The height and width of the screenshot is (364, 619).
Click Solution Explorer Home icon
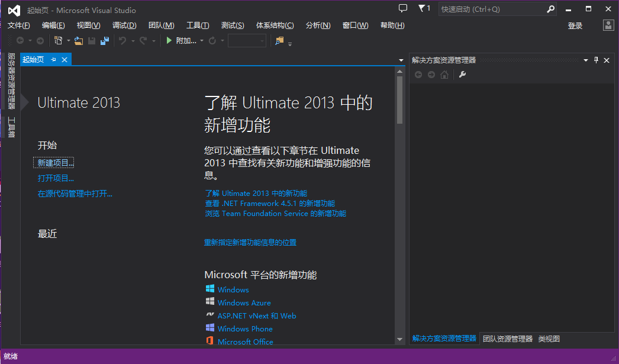444,75
